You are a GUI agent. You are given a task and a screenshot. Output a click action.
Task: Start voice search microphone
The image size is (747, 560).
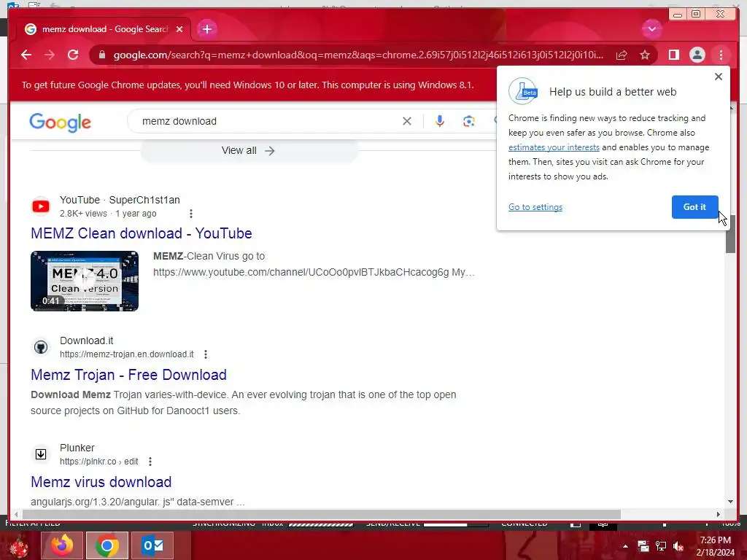440,121
